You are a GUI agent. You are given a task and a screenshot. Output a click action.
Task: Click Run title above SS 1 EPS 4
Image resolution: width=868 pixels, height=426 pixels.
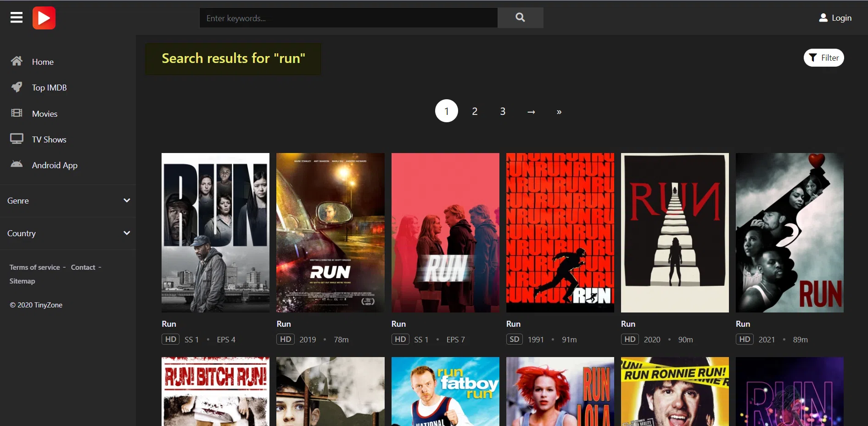coord(169,324)
